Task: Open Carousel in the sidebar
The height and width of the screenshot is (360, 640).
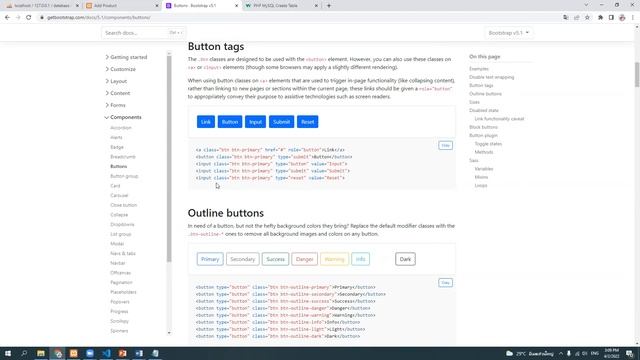Action: pos(119,196)
